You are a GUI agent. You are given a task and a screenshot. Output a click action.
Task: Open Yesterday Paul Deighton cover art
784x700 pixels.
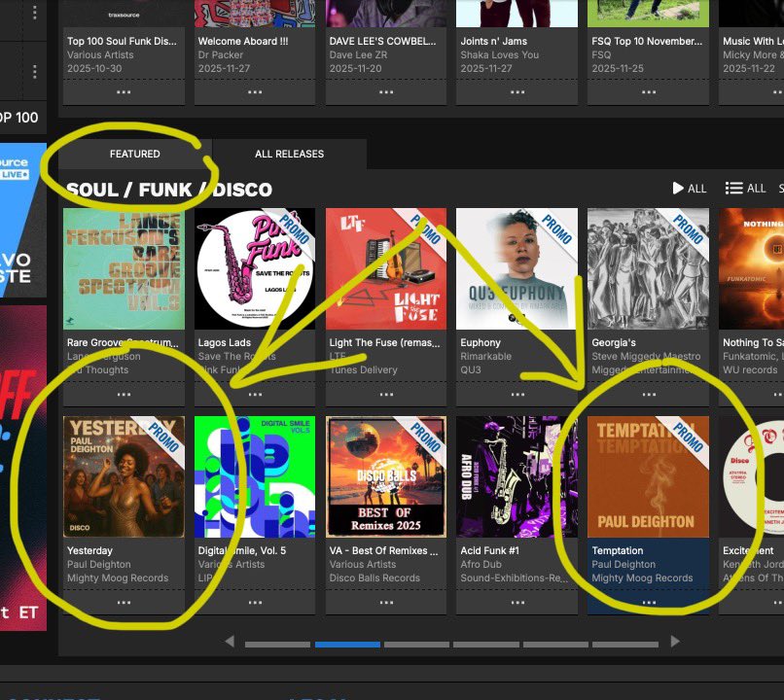point(124,476)
